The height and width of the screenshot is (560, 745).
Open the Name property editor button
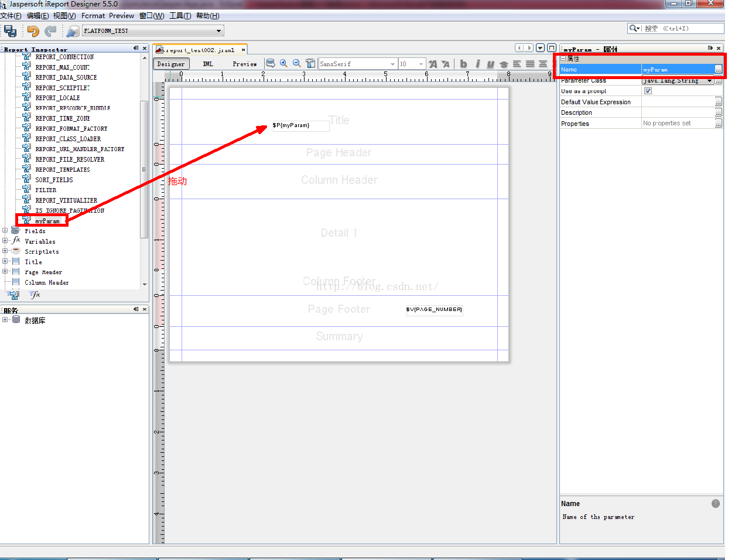click(x=718, y=70)
